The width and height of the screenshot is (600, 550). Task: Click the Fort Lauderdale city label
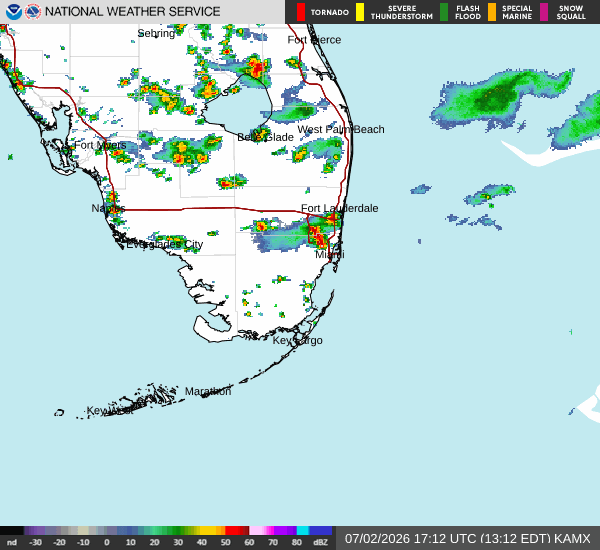click(x=339, y=208)
